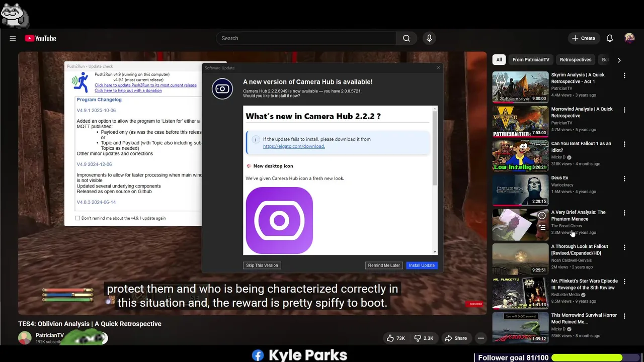This screenshot has height=362, width=644.
Task: Click title 'Deus Ex' in sidebar
Action: [x=559, y=177]
